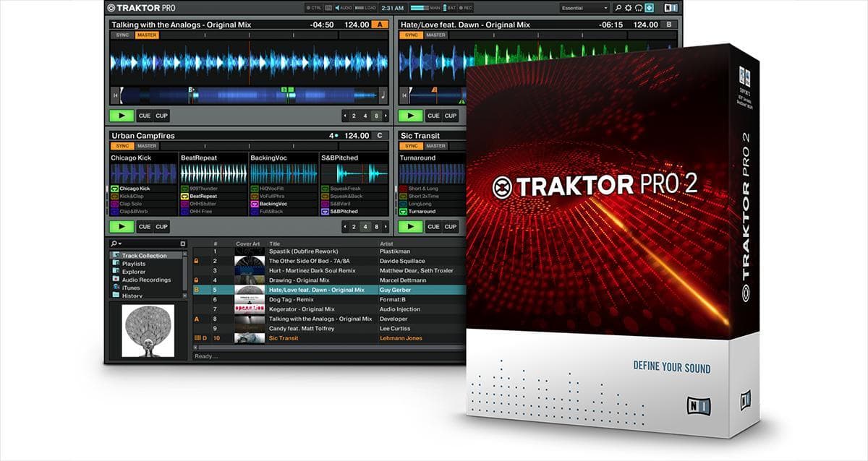Open Explorer in browser tree
Screen dimensions: 868x461
click(132, 272)
